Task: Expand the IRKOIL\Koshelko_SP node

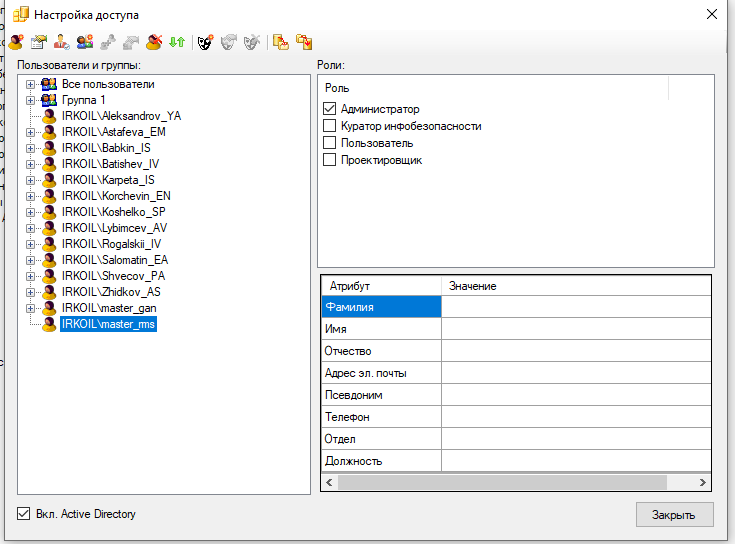Action: [30, 212]
